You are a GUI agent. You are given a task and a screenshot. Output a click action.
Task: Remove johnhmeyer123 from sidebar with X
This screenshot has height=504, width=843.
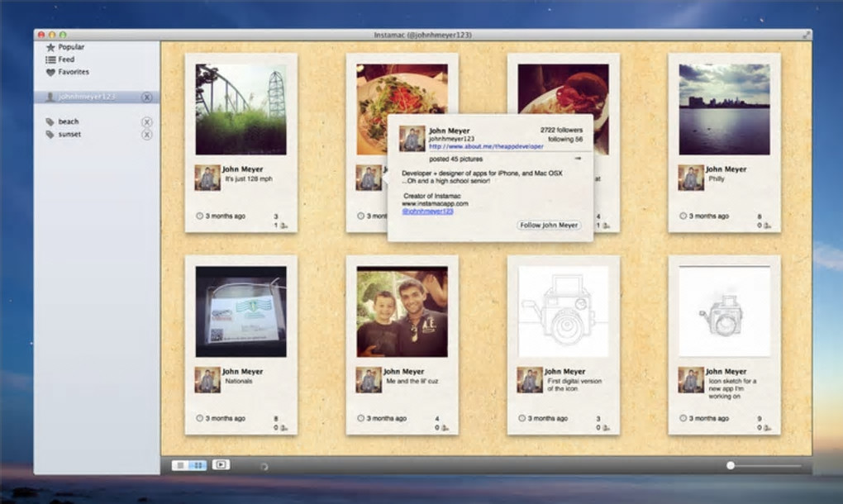(x=147, y=97)
